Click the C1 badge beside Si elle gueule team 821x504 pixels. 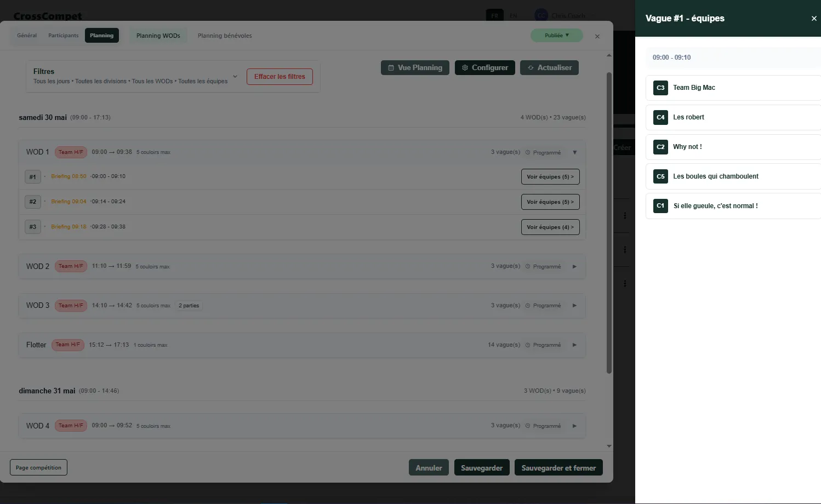point(660,205)
